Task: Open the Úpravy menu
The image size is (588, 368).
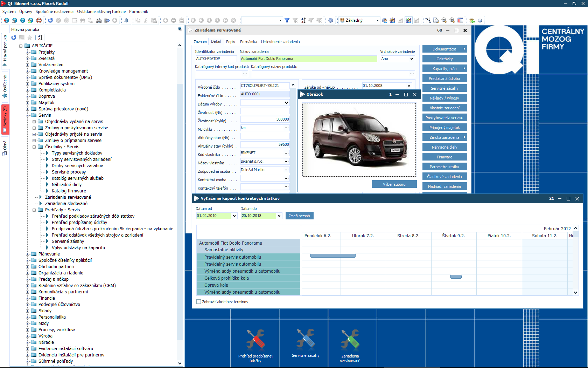Action: pos(26,12)
